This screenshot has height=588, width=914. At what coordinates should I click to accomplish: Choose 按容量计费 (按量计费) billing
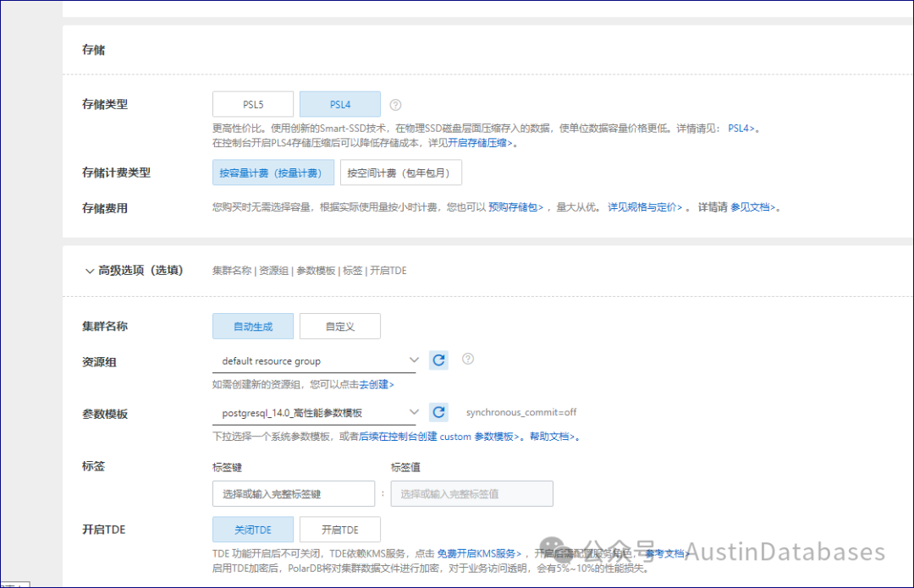pos(273,173)
